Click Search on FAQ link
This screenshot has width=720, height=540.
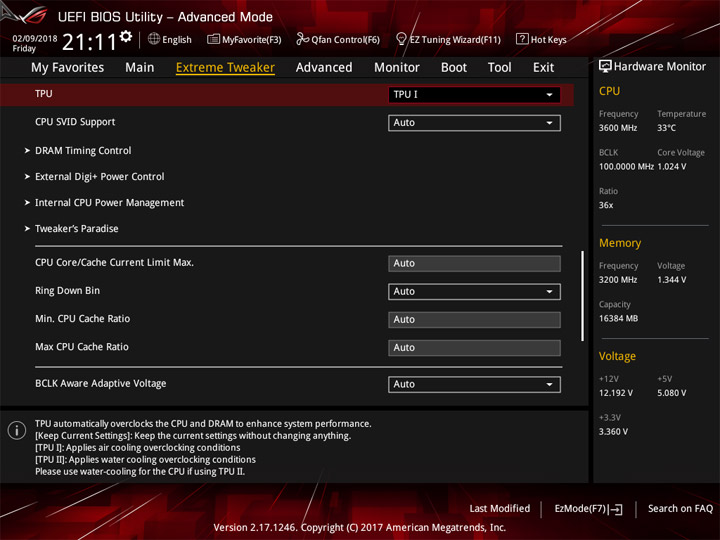point(680,508)
